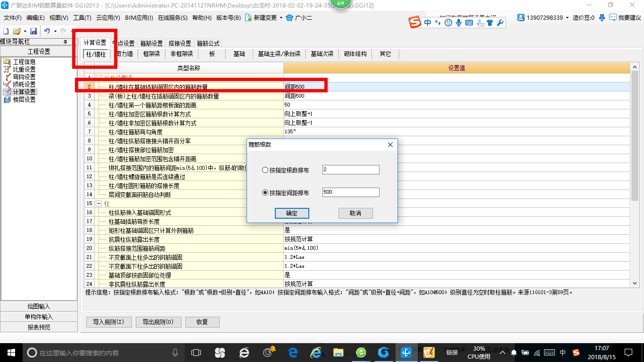Click the 新建变更 toolbar button
This screenshot has height=362, width=644.
261,18
